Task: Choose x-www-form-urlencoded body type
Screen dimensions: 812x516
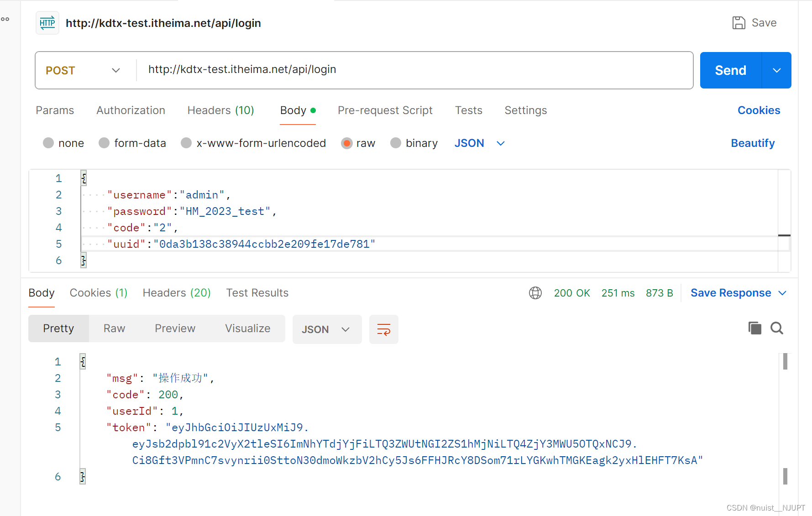Action: click(x=186, y=143)
